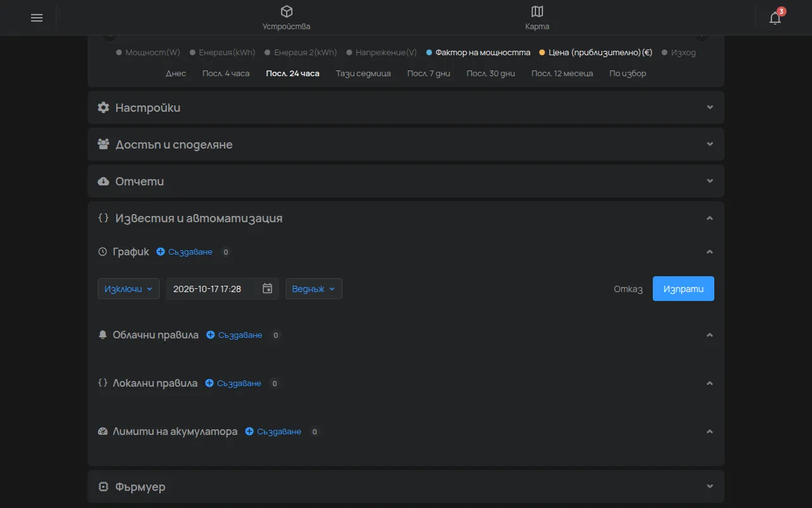Toggle the Мощност(W) chart series
Viewport: 812px width, 508px height.
148,53
